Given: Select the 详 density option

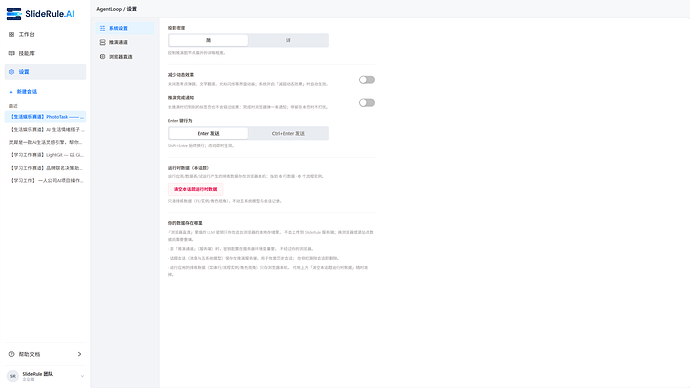Looking at the screenshot, I should 288,40.
